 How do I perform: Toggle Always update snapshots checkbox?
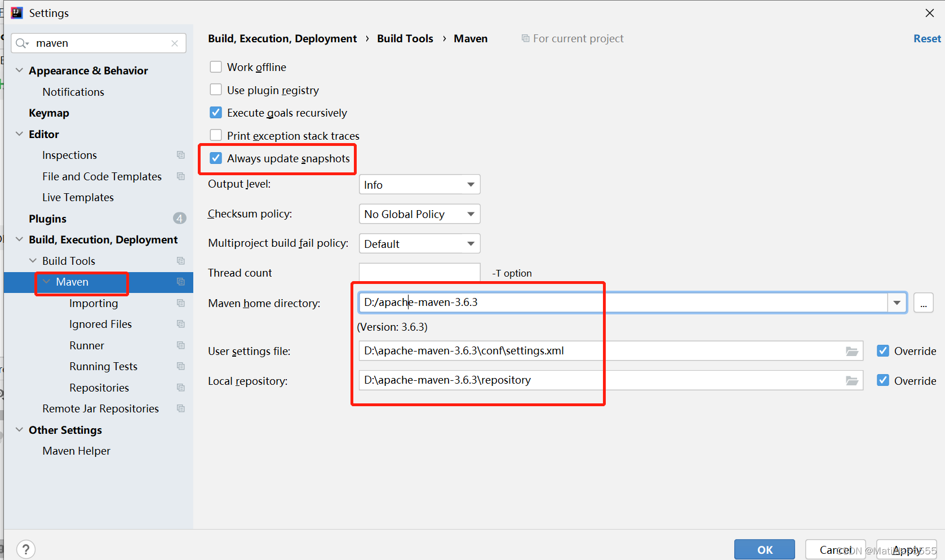[216, 158]
